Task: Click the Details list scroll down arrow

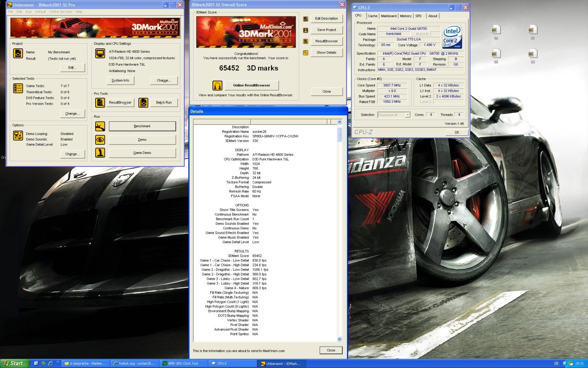Action: tap(339, 339)
